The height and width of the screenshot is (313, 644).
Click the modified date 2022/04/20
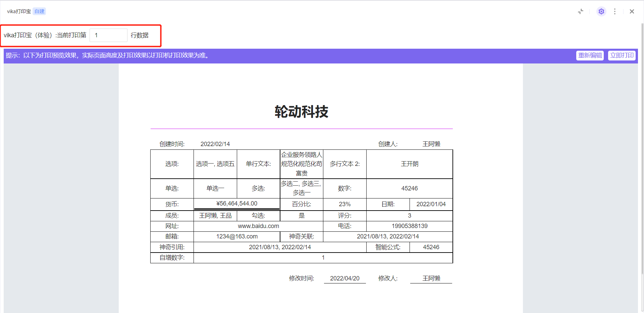344,278
